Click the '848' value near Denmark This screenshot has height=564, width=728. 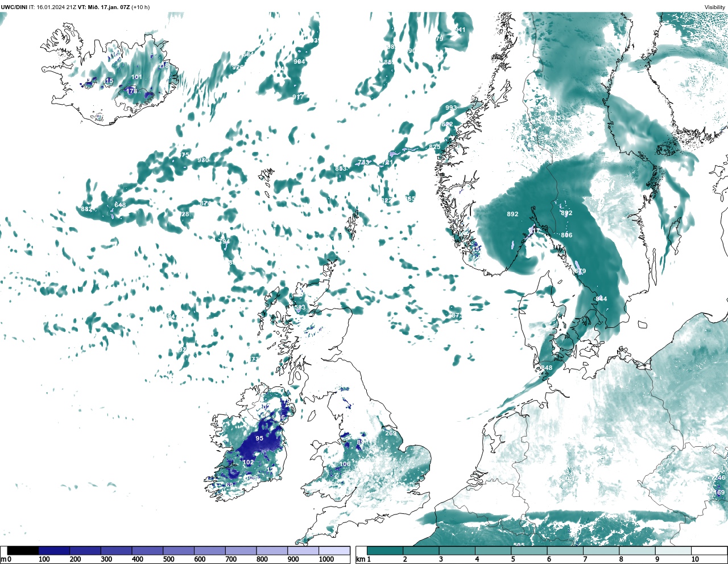tap(547, 368)
